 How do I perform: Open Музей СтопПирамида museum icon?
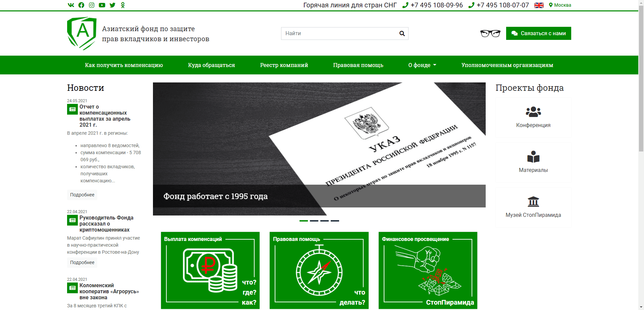coord(533,201)
